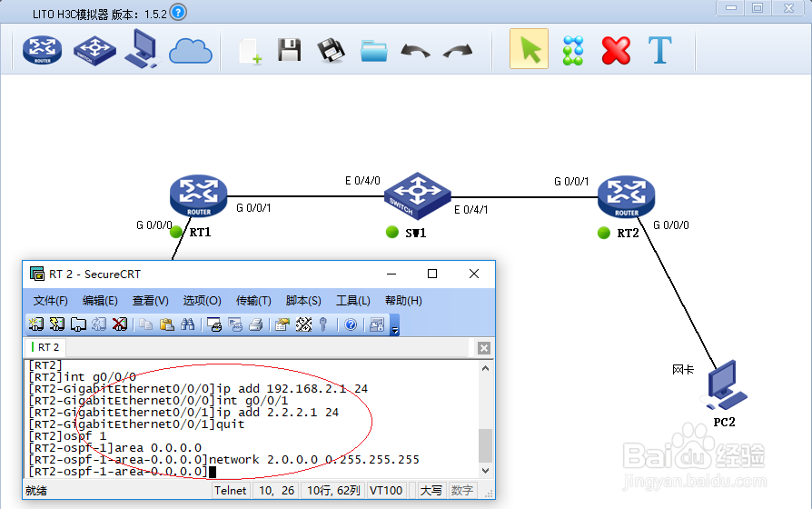Click the Print Screen toolbar icon
This screenshot has width=812, height=509.
coord(213,324)
